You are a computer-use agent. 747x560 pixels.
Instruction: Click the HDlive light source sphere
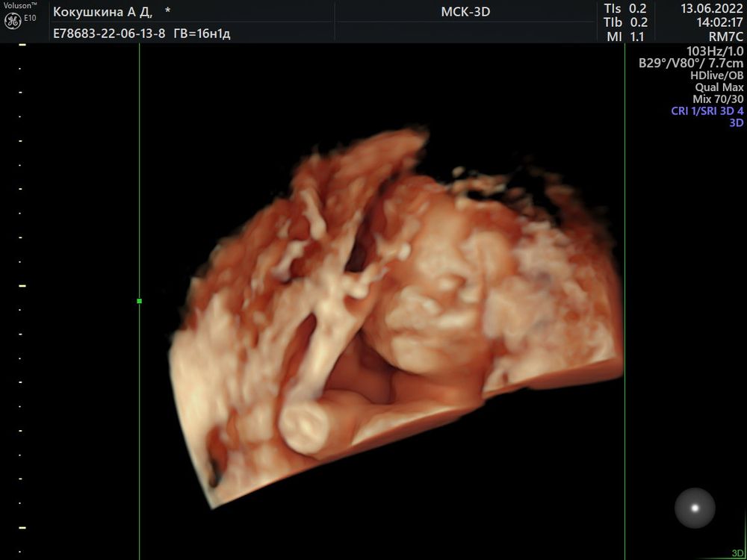(695, 508)
